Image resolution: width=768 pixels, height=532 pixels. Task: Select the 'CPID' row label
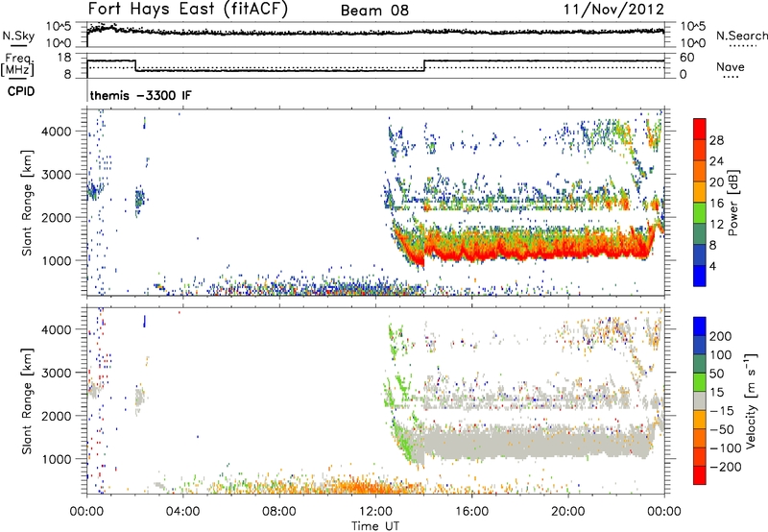point(21,91)
